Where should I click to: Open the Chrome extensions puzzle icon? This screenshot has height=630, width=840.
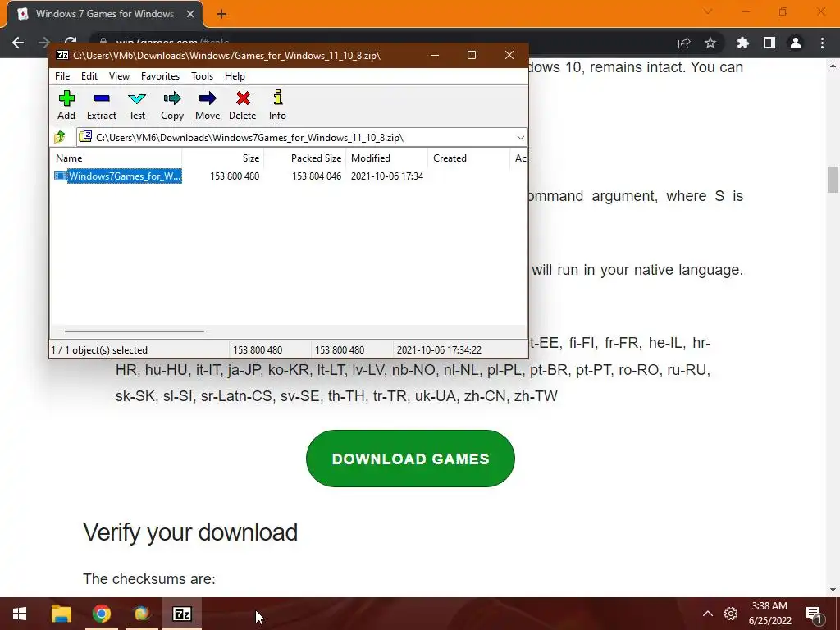[x=742, y=43]
